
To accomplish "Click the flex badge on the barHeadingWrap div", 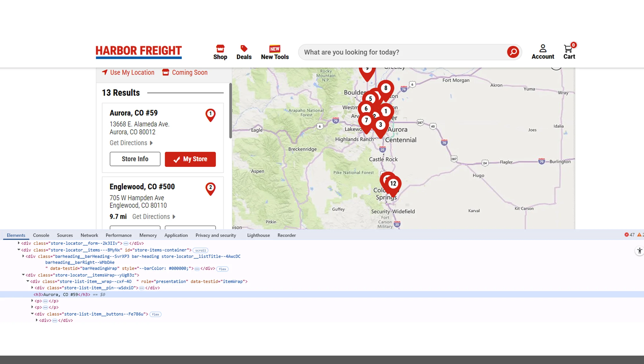I will point(222,269).
